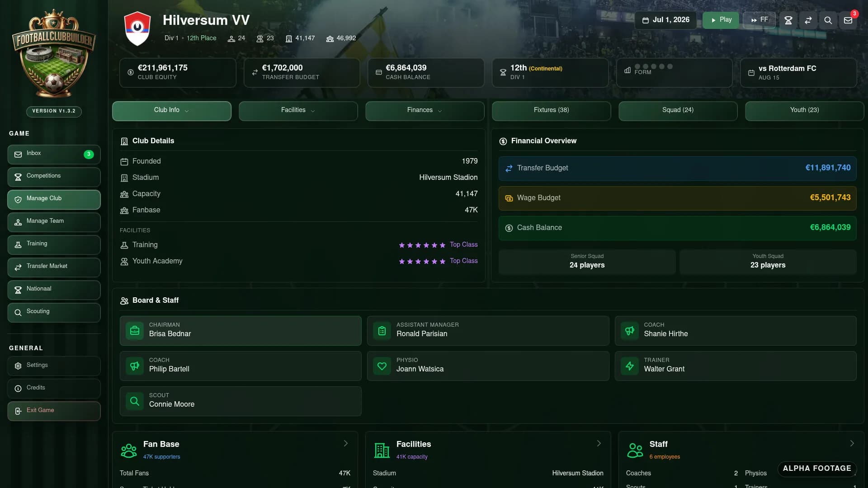Image resolution: width=868 pixels, height=488 pixels.
Task: Click the trophy competitions icon in top bar
Action: coord(788,20)
